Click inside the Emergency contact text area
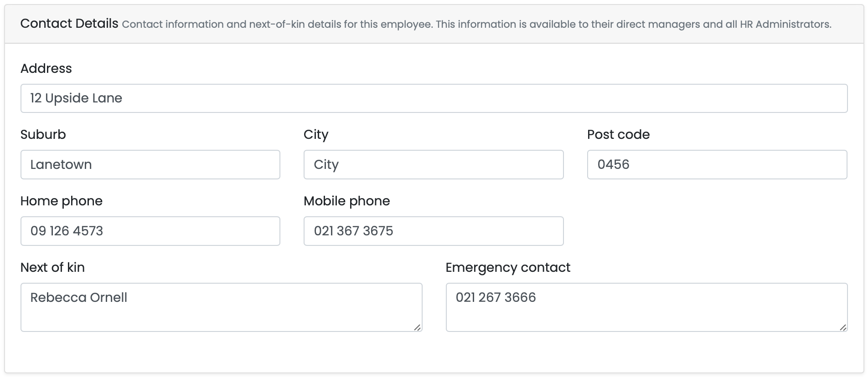 pos(646,307)
